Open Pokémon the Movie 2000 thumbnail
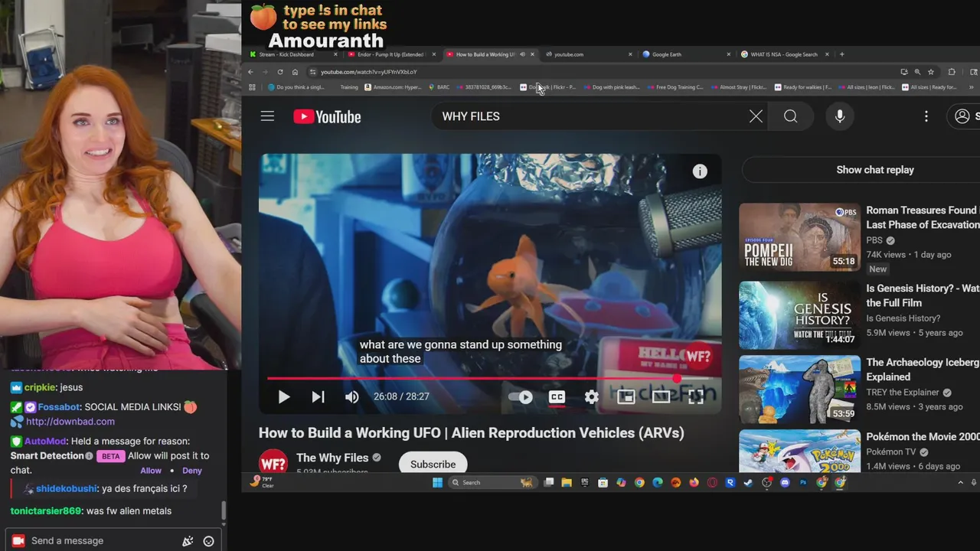This screenshot has width=980, height=551. click(799, 452)
